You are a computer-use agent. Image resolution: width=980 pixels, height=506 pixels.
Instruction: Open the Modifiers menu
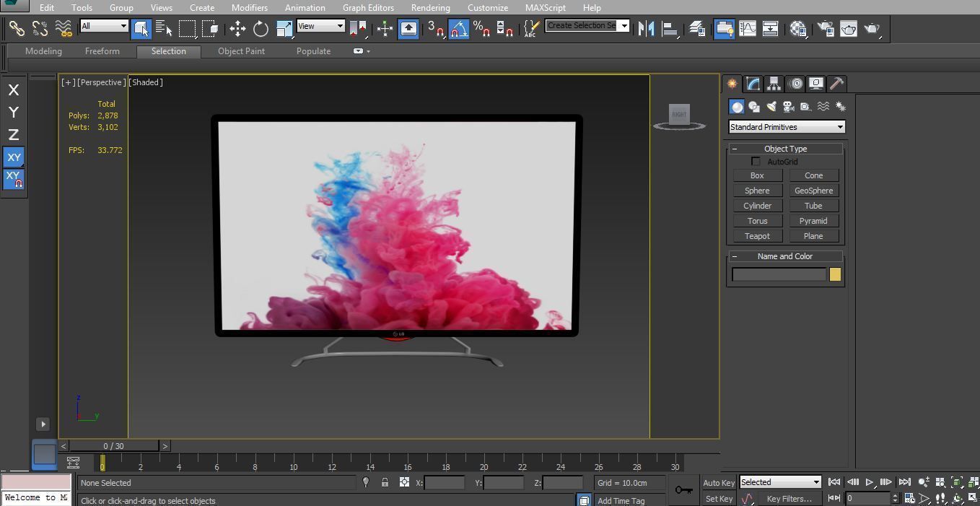coord(249,7)
